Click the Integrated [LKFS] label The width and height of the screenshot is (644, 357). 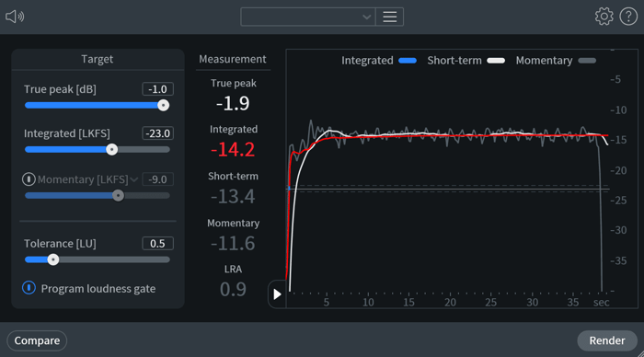tap(67, 133)
